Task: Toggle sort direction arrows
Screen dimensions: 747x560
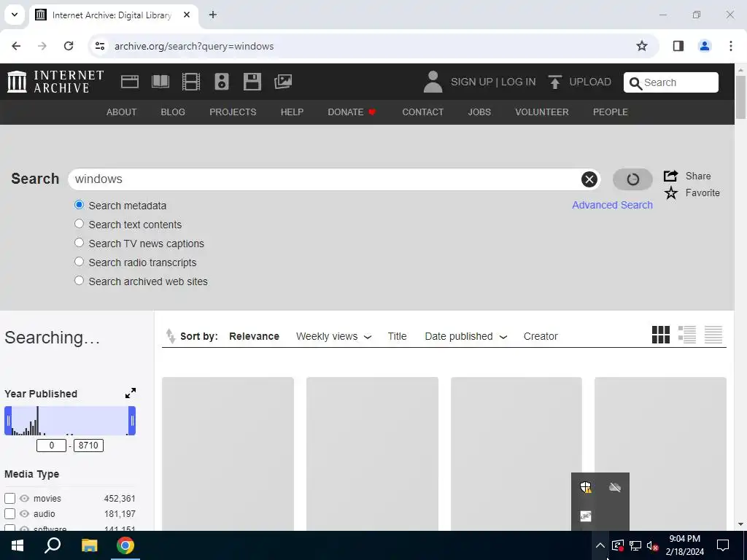Action: point(170,335)
